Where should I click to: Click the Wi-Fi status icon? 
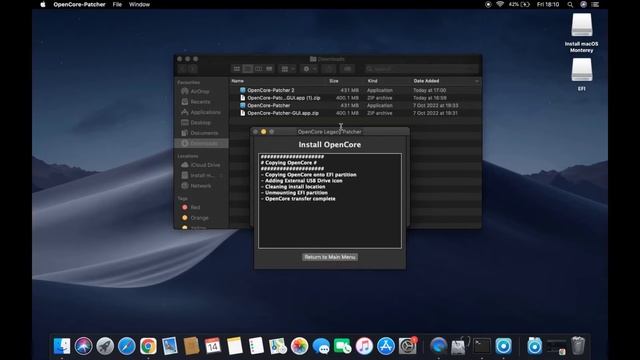[x=500, y=4]
